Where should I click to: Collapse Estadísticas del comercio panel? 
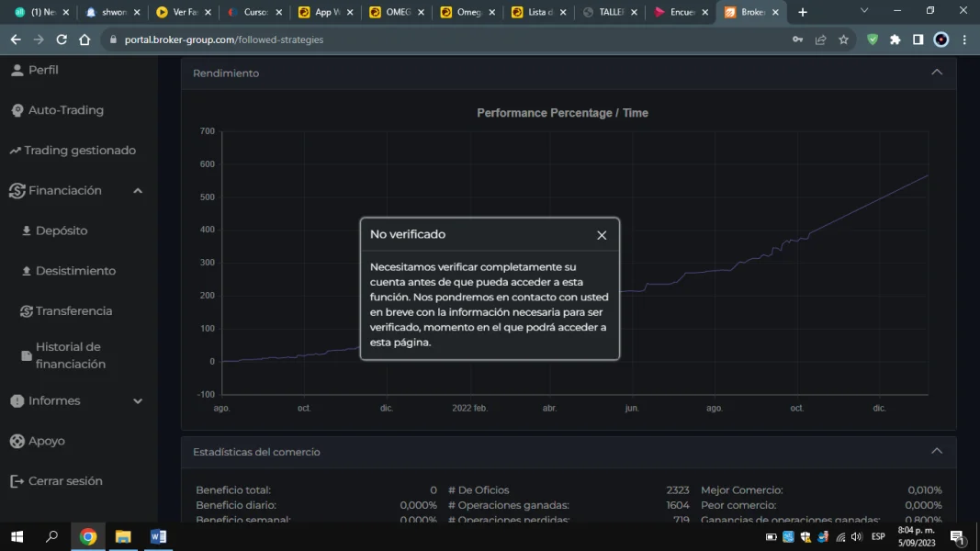coord(936,451)
